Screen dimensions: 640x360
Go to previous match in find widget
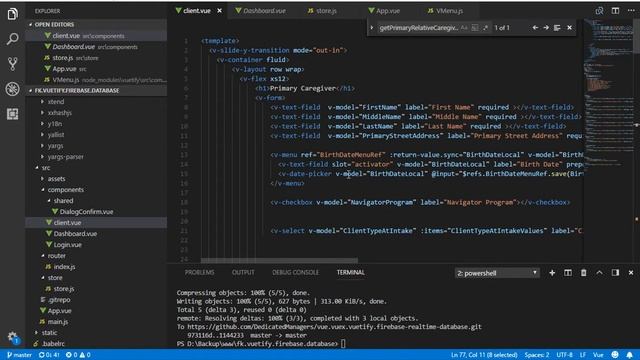tap(535, 28)
